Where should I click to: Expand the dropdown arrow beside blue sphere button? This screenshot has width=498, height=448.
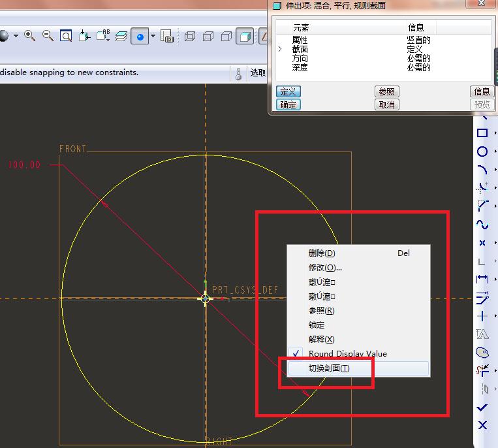[x=153, y=36]
